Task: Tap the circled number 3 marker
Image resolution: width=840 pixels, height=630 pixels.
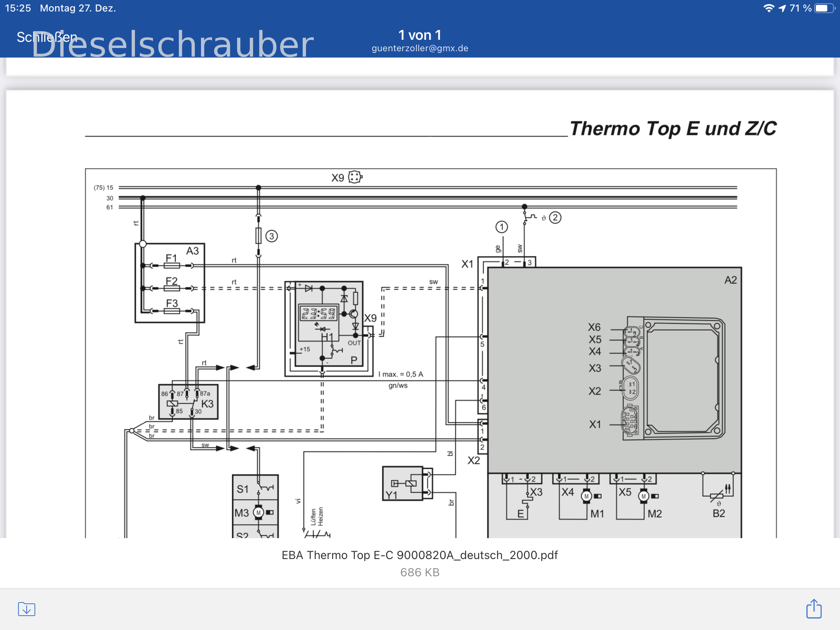Action: coord(272,236)
